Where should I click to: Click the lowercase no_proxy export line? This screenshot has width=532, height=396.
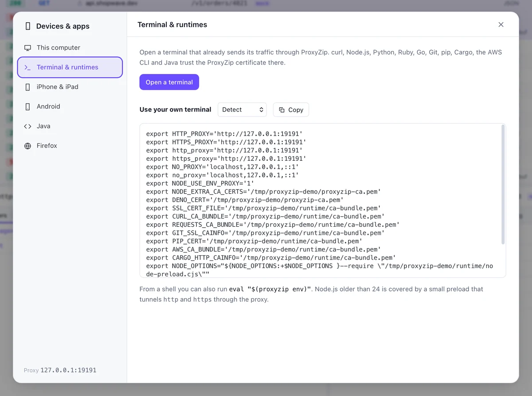click(x=222, y=175)
